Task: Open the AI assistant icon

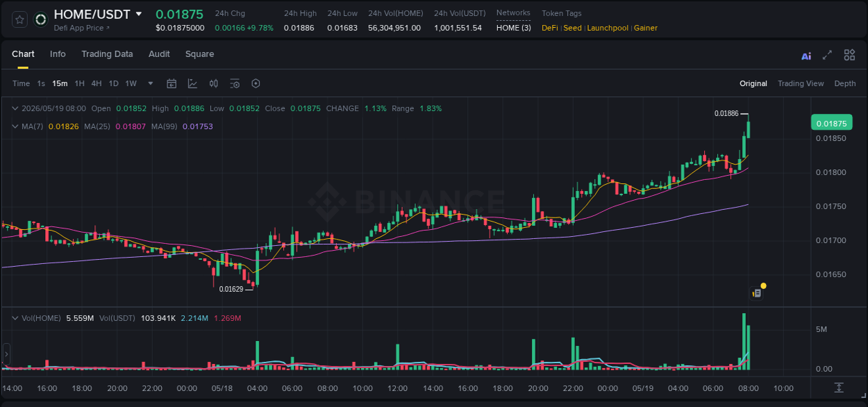Action: 806,56
